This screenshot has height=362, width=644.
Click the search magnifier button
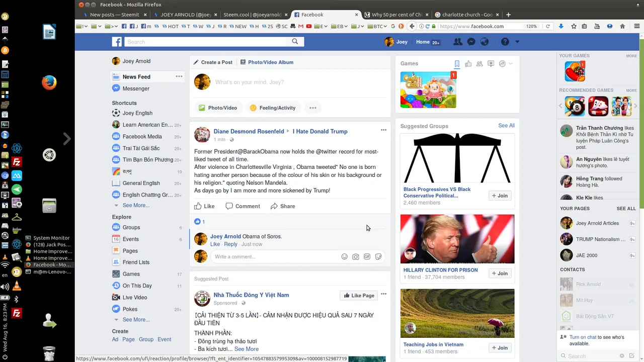pyautogui.click(x=295, y=42)
